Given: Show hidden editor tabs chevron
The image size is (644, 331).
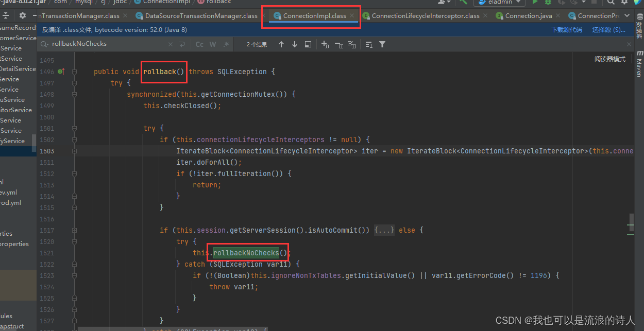Looking at the screenshot, I should point(626,16).
